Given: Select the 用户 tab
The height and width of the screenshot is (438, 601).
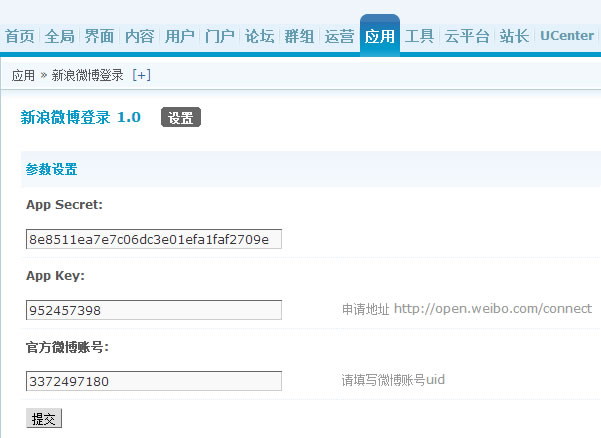Looking at the screenshot, I should [x=179, y=36].
